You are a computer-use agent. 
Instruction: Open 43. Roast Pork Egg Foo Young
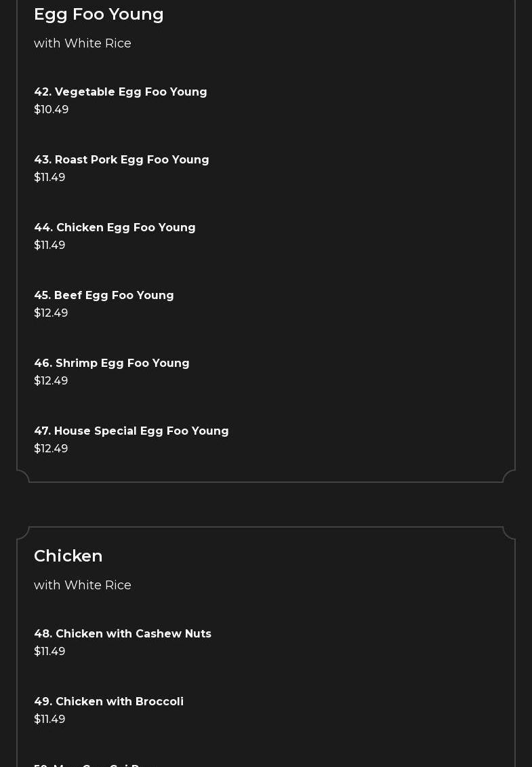pyautogui.click(x=121, y=160)
